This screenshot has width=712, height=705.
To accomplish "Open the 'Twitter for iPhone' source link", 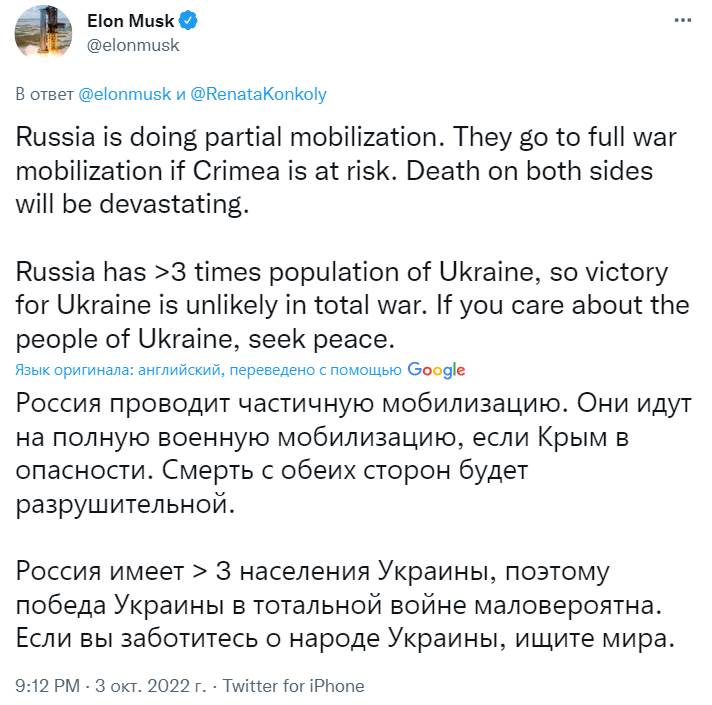I will coord(293,686).
